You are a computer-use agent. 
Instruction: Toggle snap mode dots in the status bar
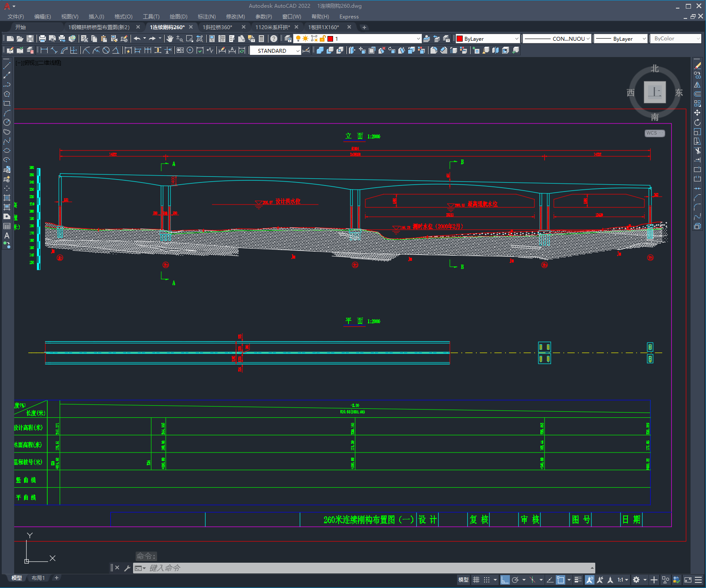tap(487, 580)
